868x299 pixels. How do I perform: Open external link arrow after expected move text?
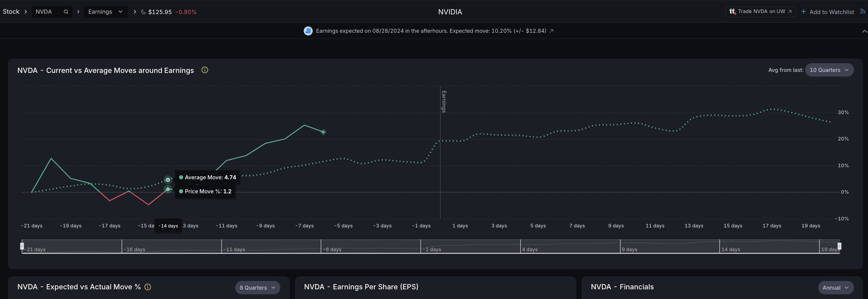pos(551,31)
